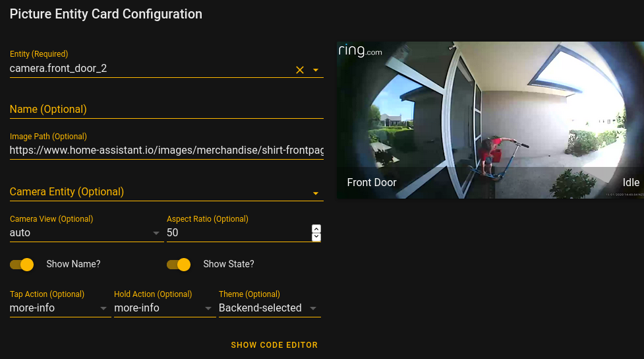Increase aspect ratio with up stepper

pos(316,229)
